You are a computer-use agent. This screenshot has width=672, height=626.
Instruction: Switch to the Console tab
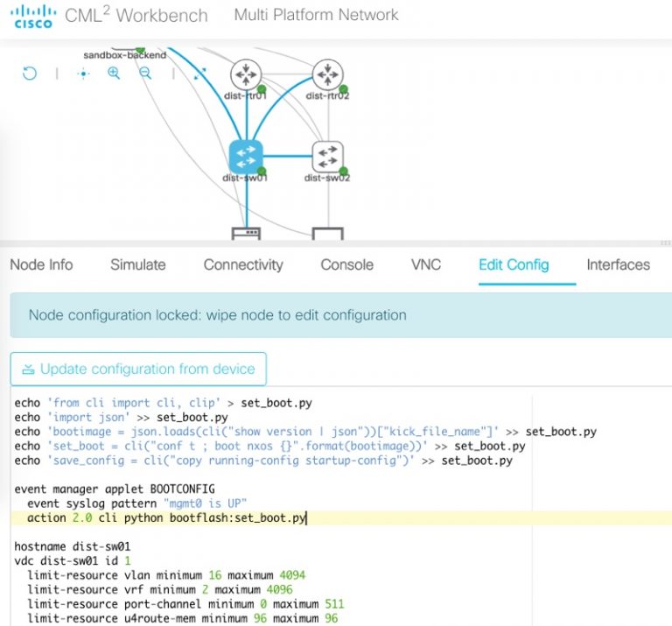pos(346,264)
